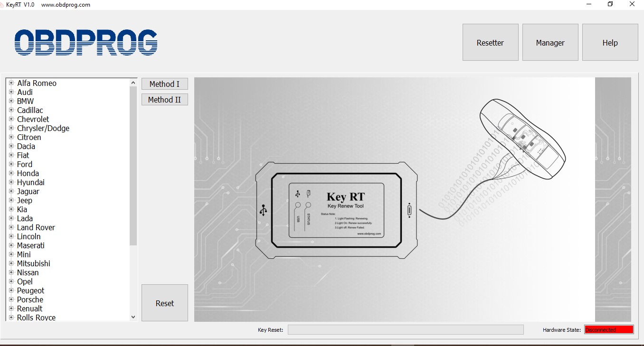Restore down the KeyRT window
This screenshot has width=644, height=346.
(x=610, y=4)
